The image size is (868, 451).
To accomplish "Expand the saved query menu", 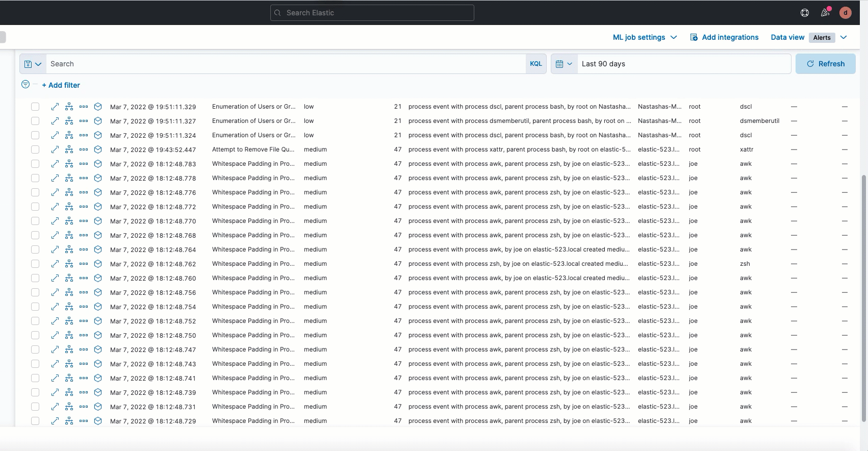I will 33,64.
